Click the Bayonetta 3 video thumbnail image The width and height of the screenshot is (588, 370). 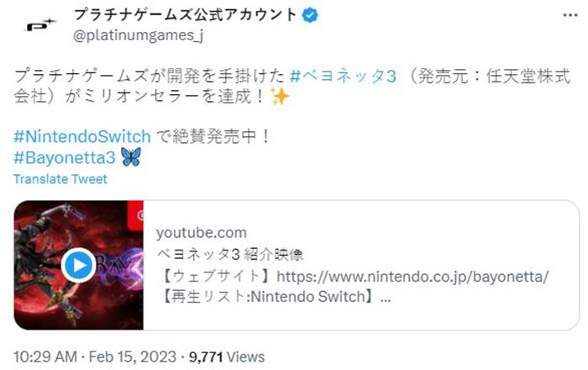(x=79, y=265)
